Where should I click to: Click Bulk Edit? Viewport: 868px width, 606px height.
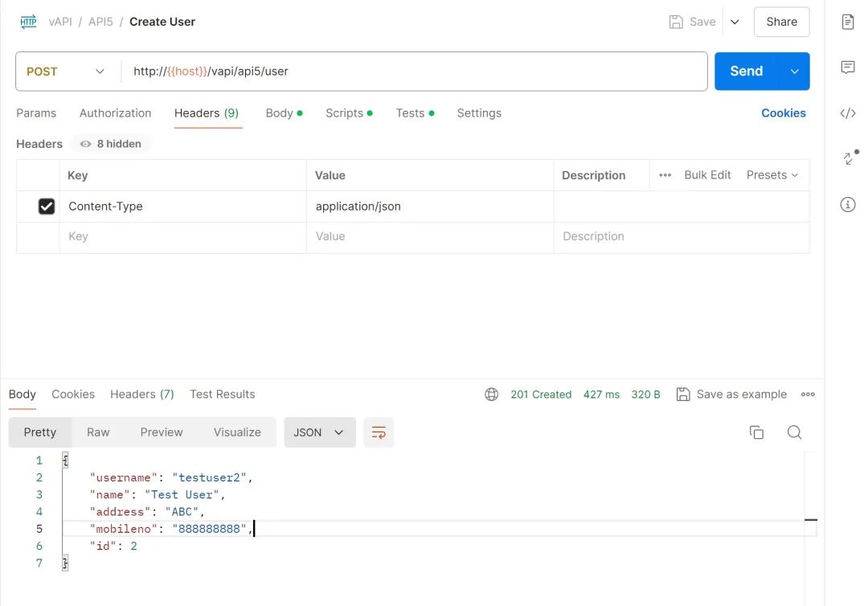pos(707,175)
